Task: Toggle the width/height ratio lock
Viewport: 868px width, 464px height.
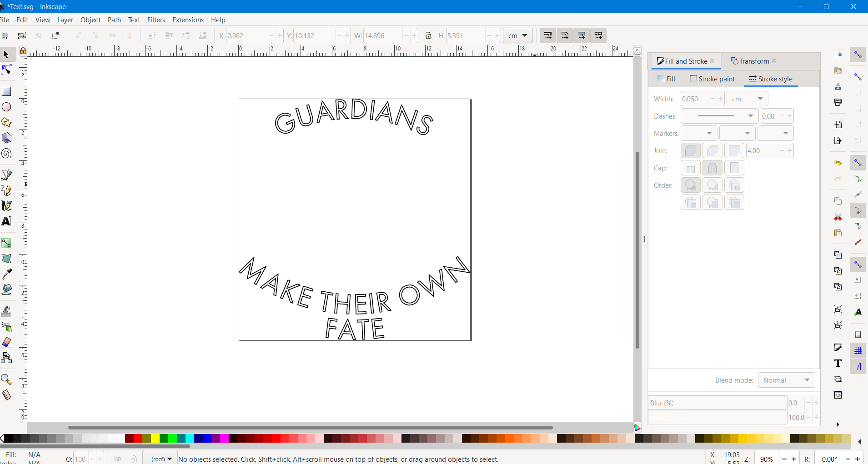Action: [428, 35]
